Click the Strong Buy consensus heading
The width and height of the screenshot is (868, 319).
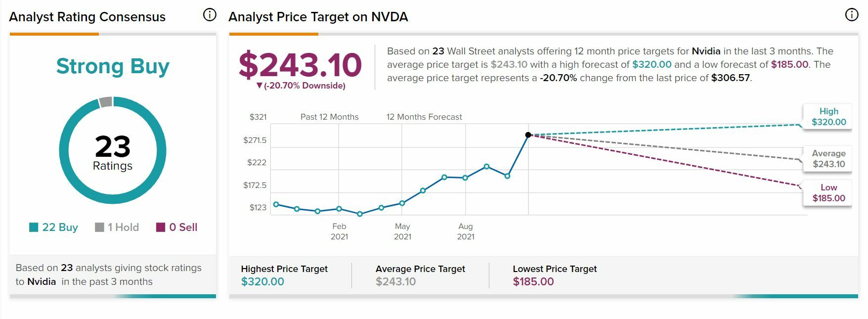point(113,66)
